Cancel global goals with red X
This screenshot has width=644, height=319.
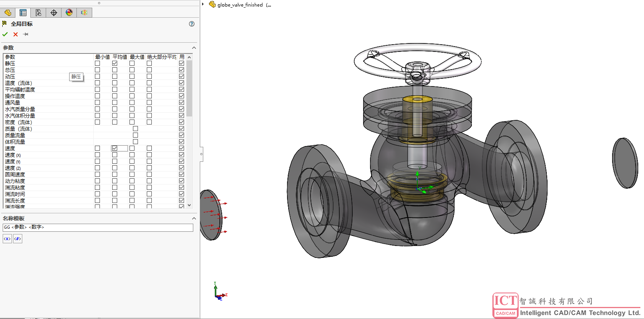[x=15, y=34]
